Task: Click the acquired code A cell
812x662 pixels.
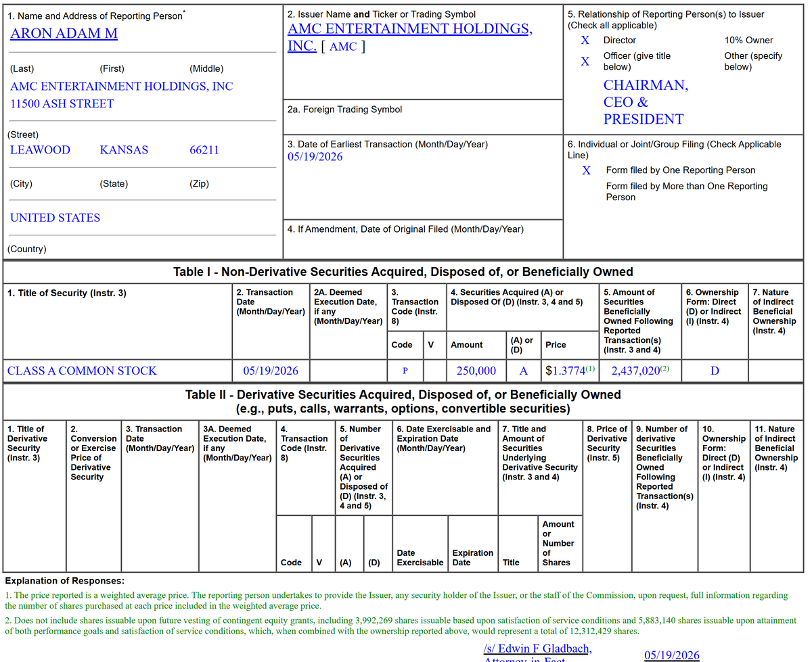Action: 524,371
